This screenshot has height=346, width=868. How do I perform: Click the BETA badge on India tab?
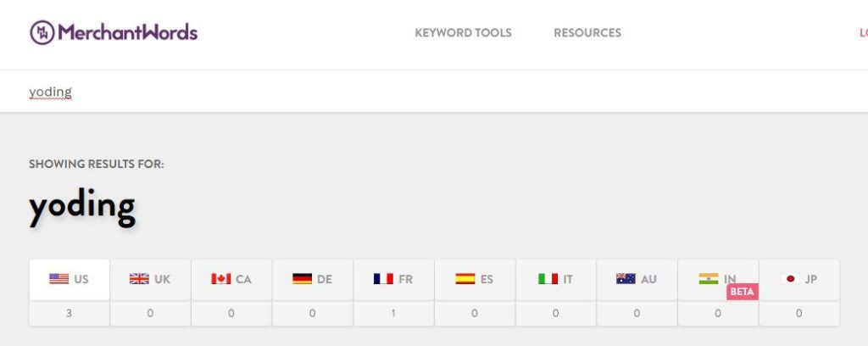pyautogui.click(x=742, y=291)
